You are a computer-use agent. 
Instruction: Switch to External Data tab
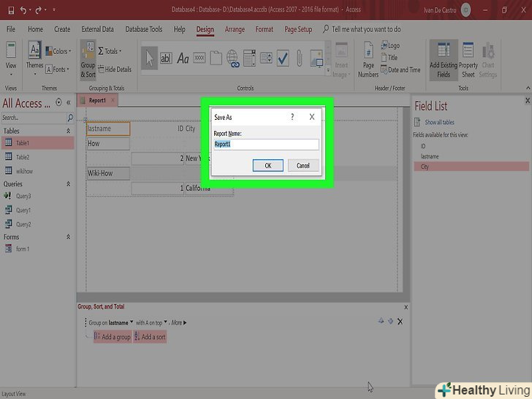click(97, 29)
